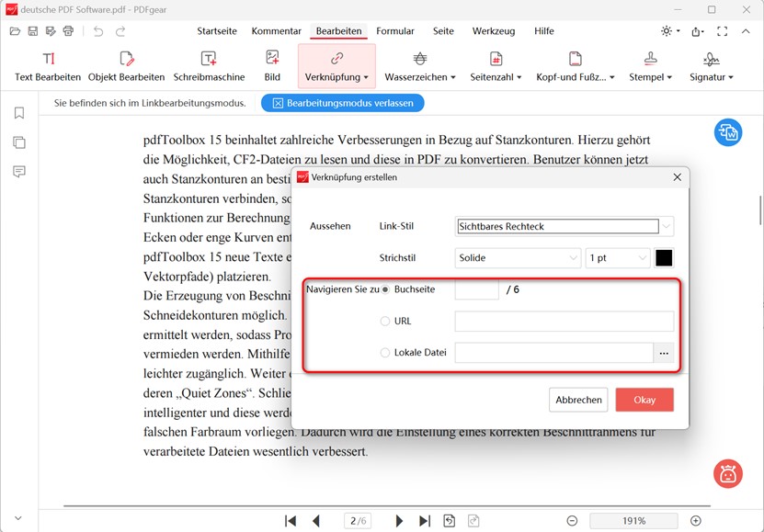The height and width of the screenshot is (532, 764).
Task: Save the document with the floppy disk icon
Action: click(33, 31)
